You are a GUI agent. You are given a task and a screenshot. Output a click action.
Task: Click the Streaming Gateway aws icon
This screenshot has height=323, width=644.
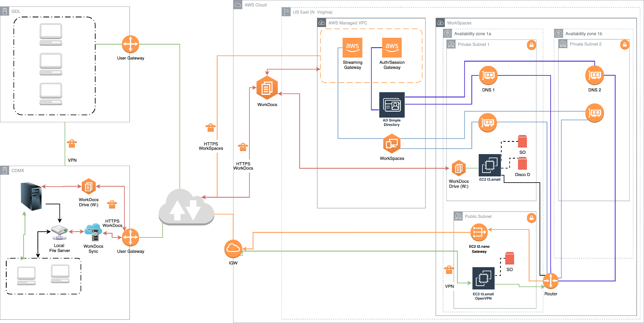[352, 48]
